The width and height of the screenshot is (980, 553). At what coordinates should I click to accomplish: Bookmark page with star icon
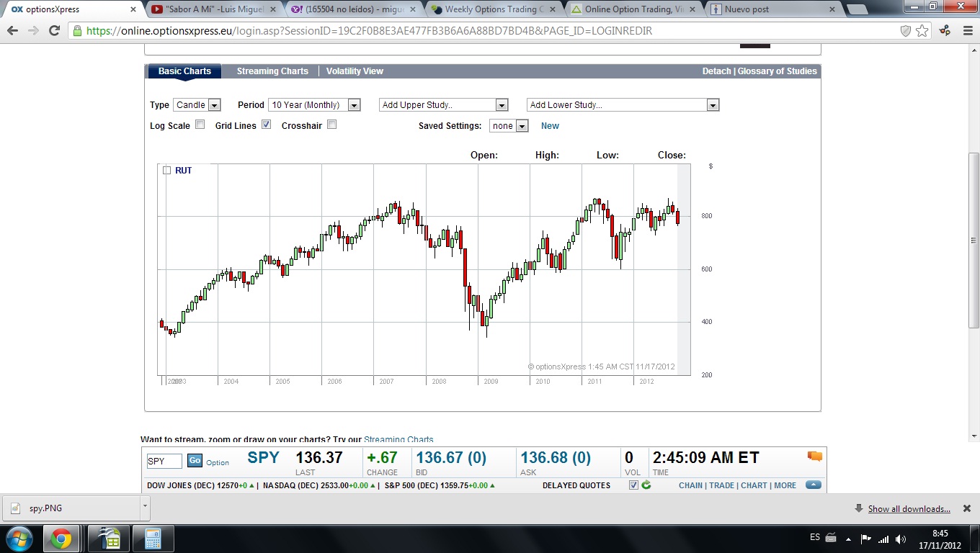[922, 31]
